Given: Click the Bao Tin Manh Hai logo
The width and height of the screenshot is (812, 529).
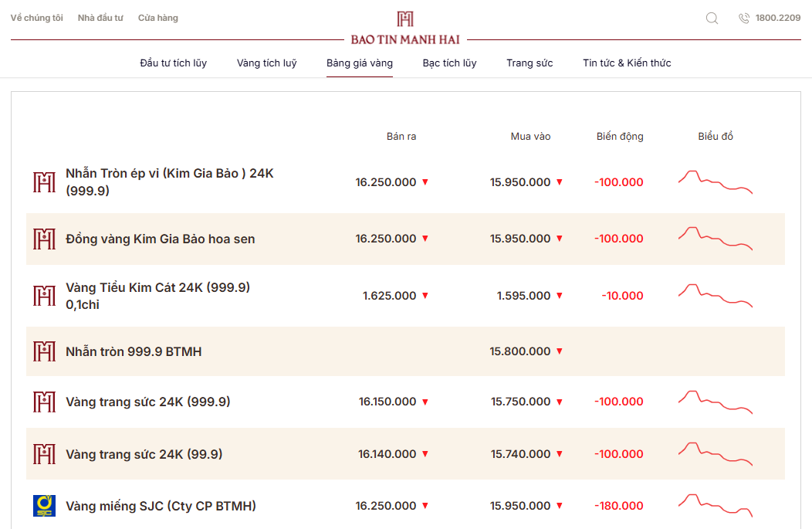Looking at the screenshot, I should pyautogui.click(x=405, y=28).
